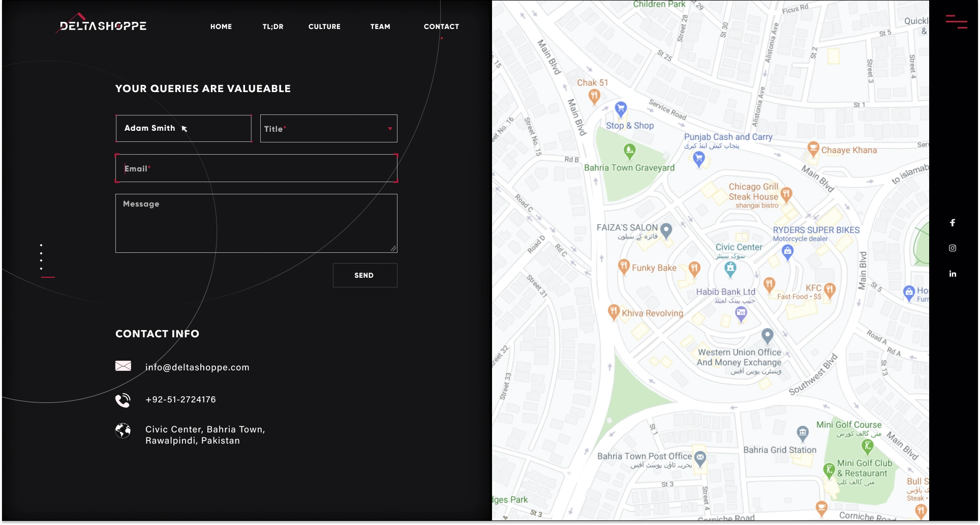This screenshot has height=525, width=980.
Task: Select the Chak 51 restaurant pin
Action: [x=594, y=96]
